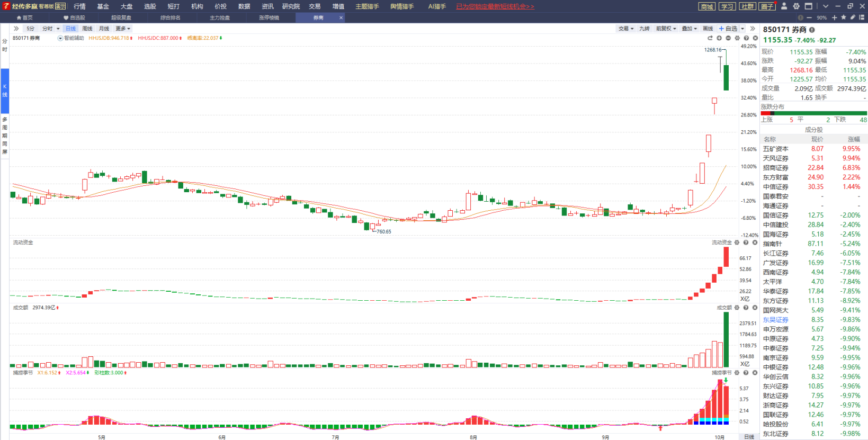Switch to 分时 side view on left edge

[5, 45]
